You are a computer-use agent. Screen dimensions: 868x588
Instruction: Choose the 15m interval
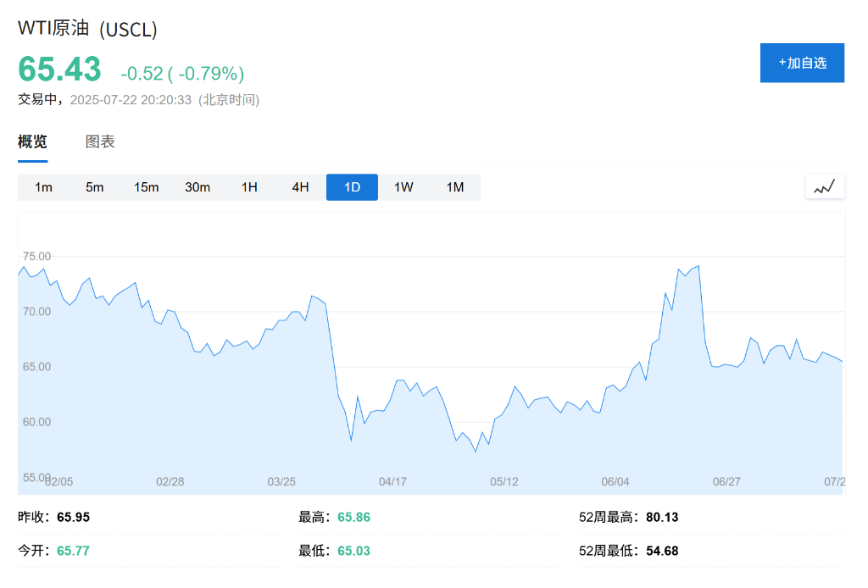pyautogui.click(x=146, y=187)
